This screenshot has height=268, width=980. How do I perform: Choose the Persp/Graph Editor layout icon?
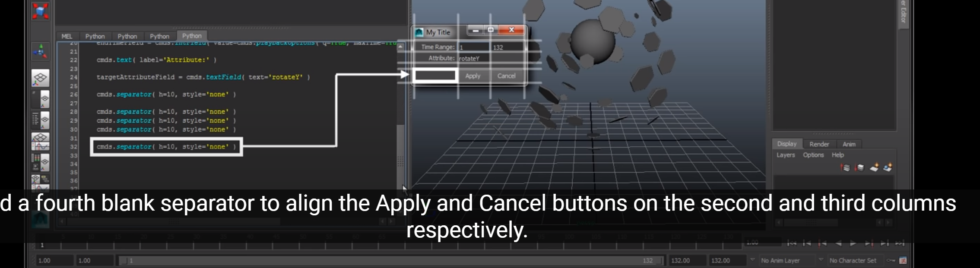click(x=40, y=142)
